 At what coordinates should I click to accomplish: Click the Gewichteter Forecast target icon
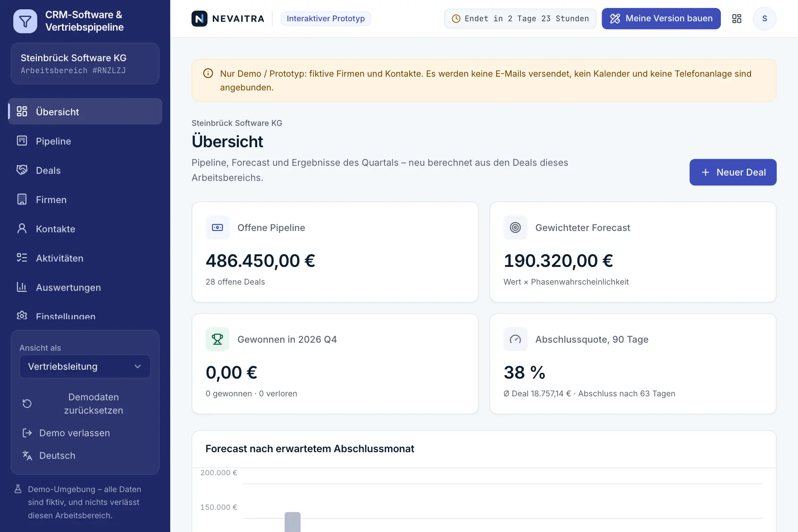[515, 227]
